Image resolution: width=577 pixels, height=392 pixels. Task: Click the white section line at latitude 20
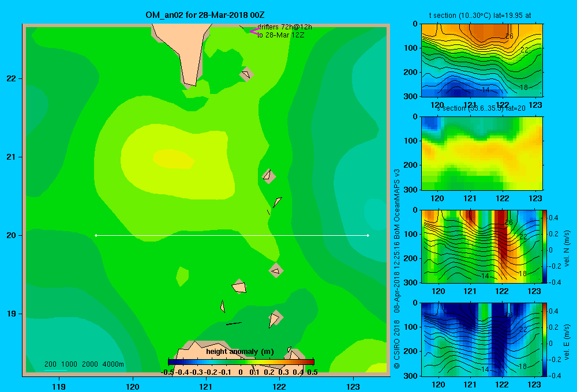pos(232,235)
